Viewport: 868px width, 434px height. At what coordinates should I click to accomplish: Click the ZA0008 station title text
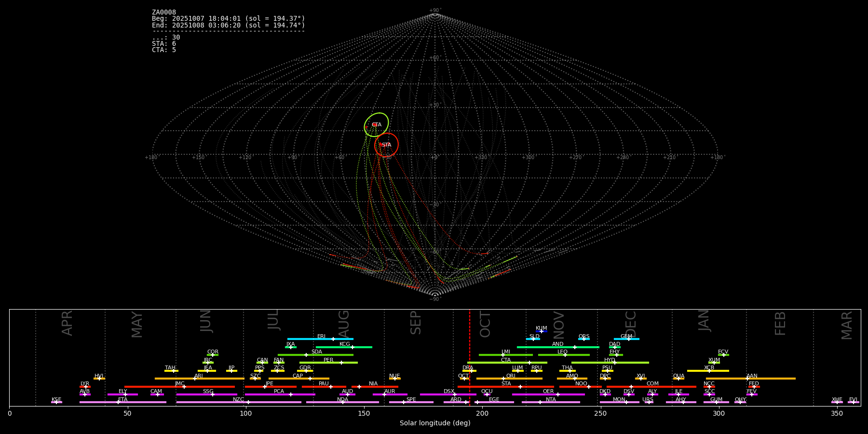coord(164,13)
